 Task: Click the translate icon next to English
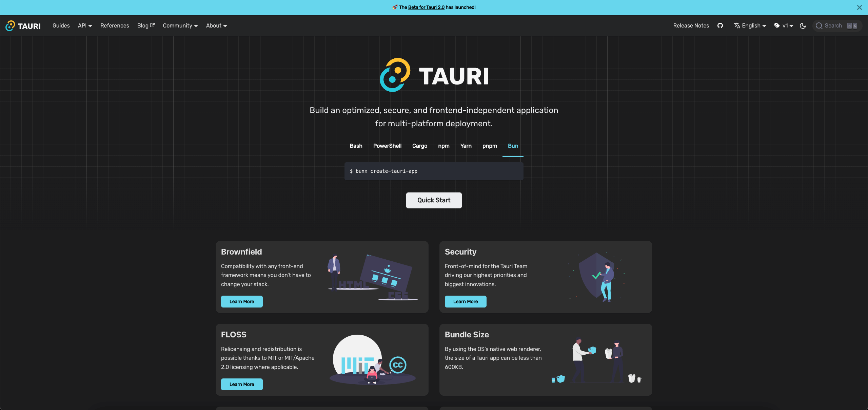click(737, 26)
